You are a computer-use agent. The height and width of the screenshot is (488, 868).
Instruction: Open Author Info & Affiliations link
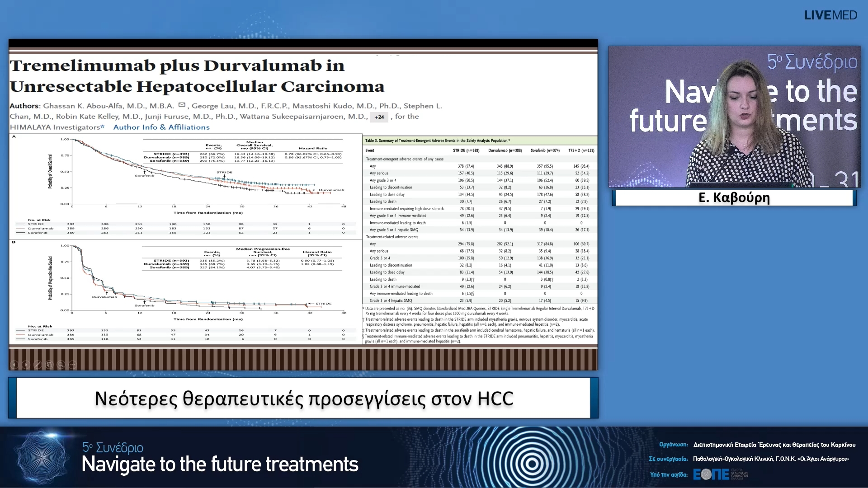click(161, 127)
